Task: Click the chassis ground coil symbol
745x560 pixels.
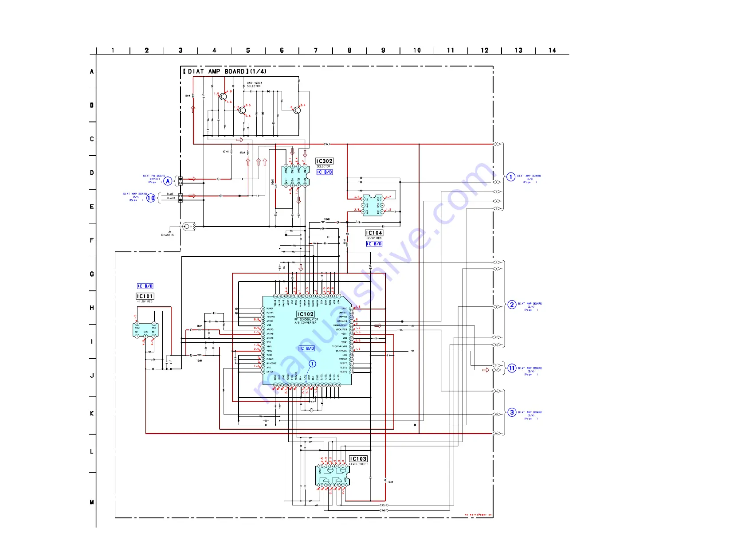Action: click(188, 227)
